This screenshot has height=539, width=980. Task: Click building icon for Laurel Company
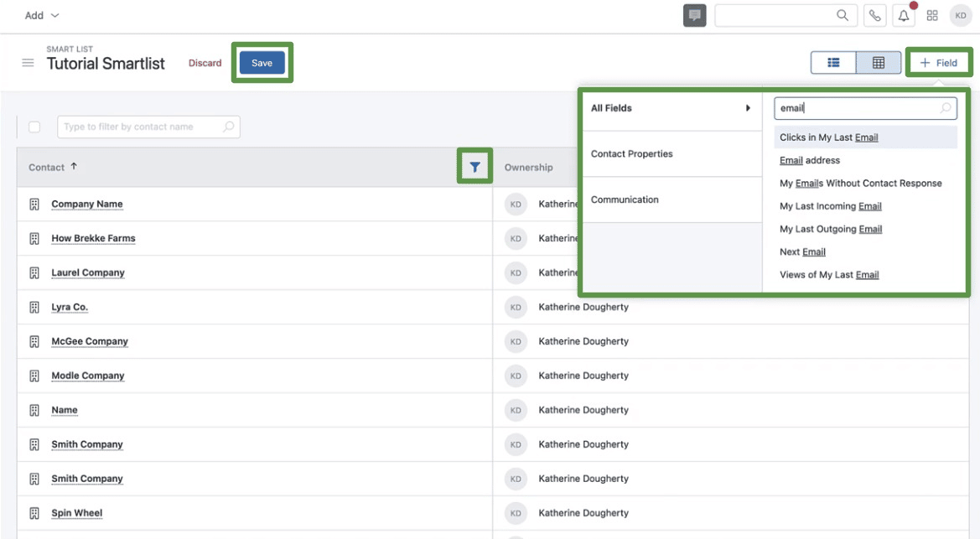coord(34,272)
